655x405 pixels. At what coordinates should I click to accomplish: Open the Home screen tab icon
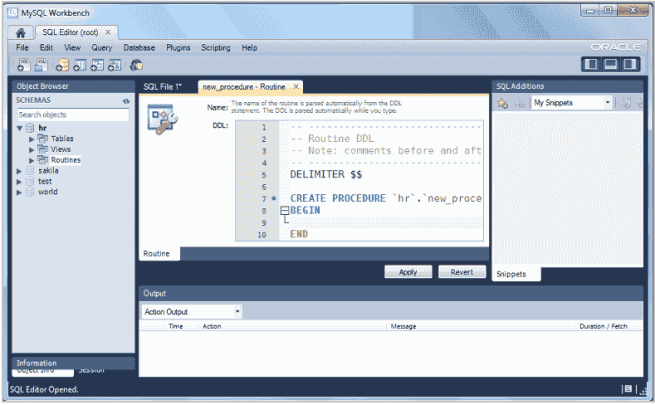tap(20, 33)
